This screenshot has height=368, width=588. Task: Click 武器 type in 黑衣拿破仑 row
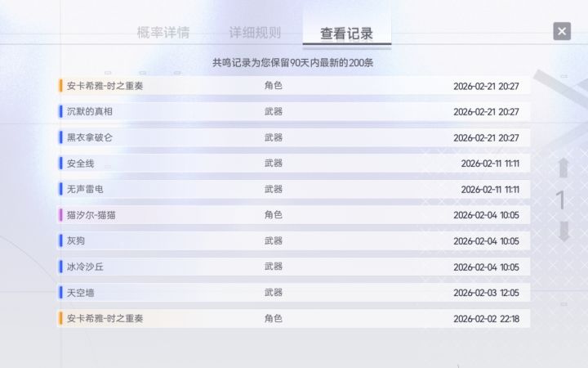click(274, 137)
